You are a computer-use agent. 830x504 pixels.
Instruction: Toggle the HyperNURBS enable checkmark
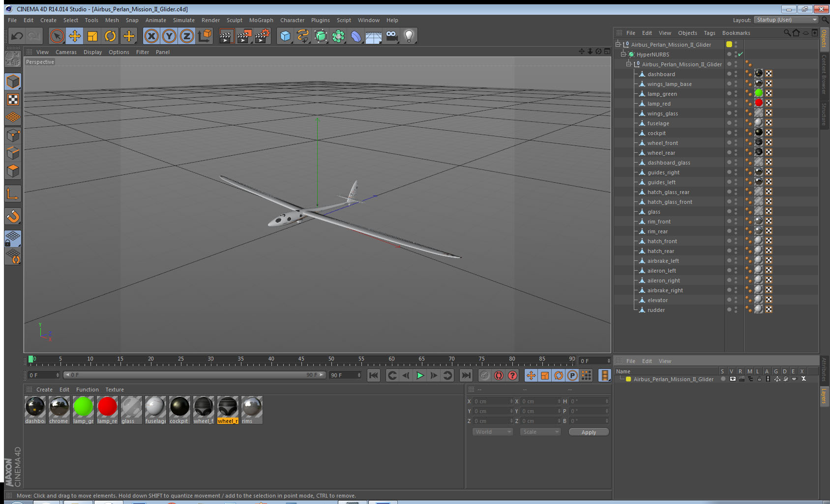click(x=740, y=54)
